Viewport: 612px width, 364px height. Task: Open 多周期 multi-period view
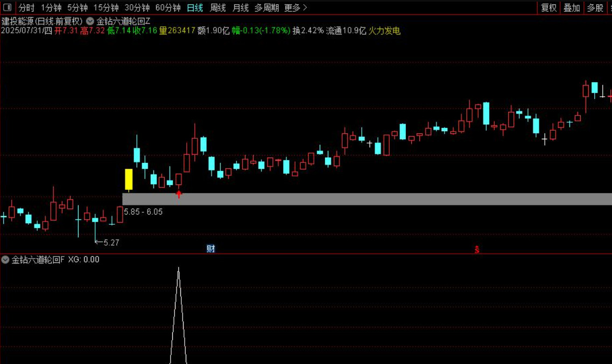266,8
